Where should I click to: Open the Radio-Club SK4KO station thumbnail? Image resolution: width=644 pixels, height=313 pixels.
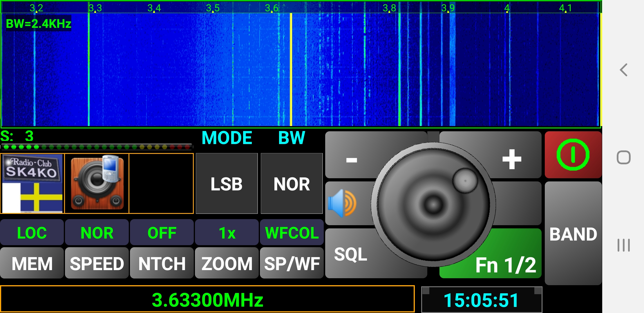pos(32,183)
